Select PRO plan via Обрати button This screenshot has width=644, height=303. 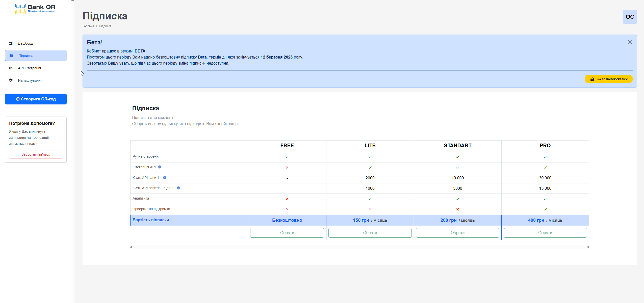(545, 233)
